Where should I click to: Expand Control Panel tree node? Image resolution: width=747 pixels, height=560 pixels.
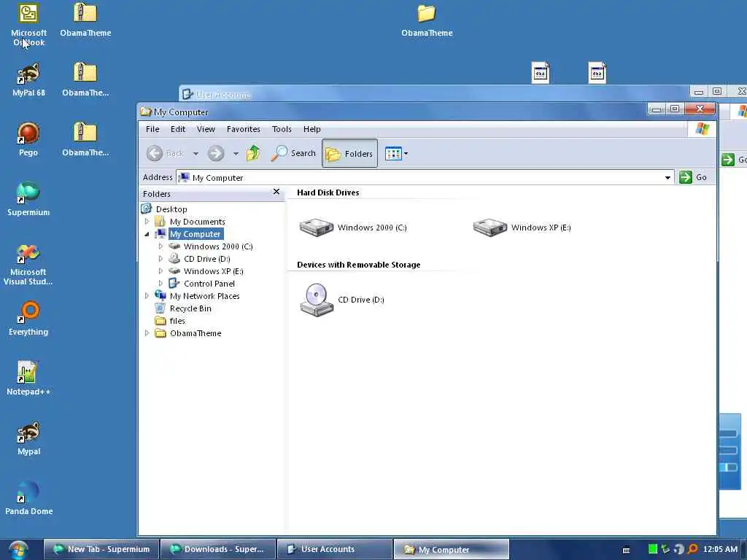(160, 284)
